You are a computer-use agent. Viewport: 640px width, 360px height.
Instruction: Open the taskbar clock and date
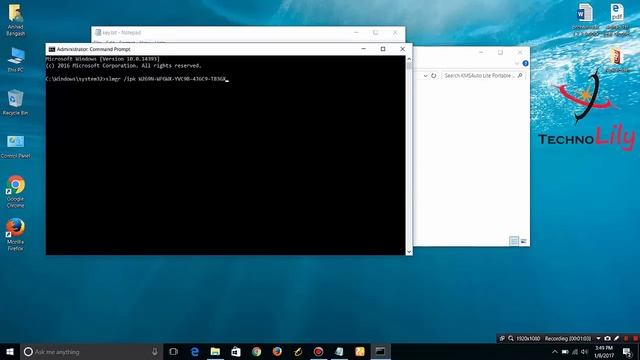[604, 352]
